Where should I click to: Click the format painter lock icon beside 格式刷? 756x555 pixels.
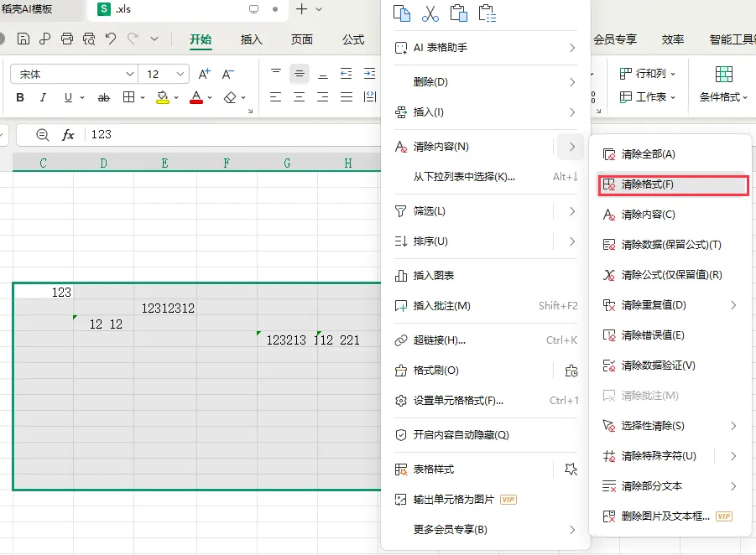pos(571,371)
